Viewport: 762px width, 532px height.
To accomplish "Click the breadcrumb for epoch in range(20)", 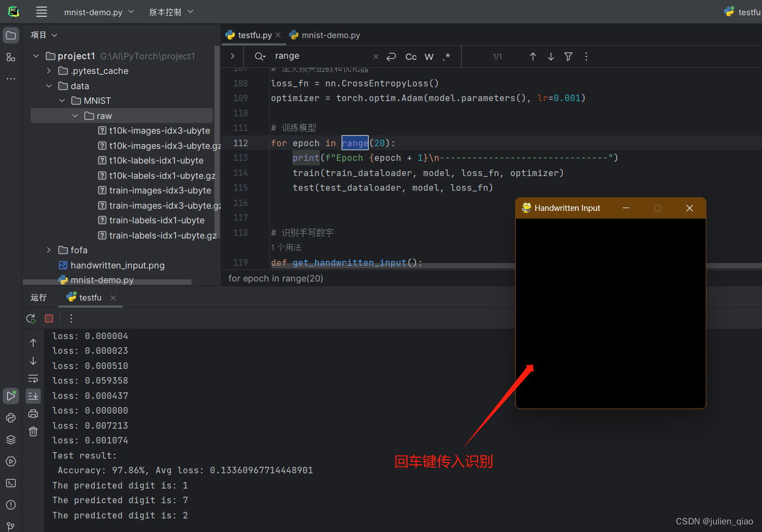I will coord(276,278).
